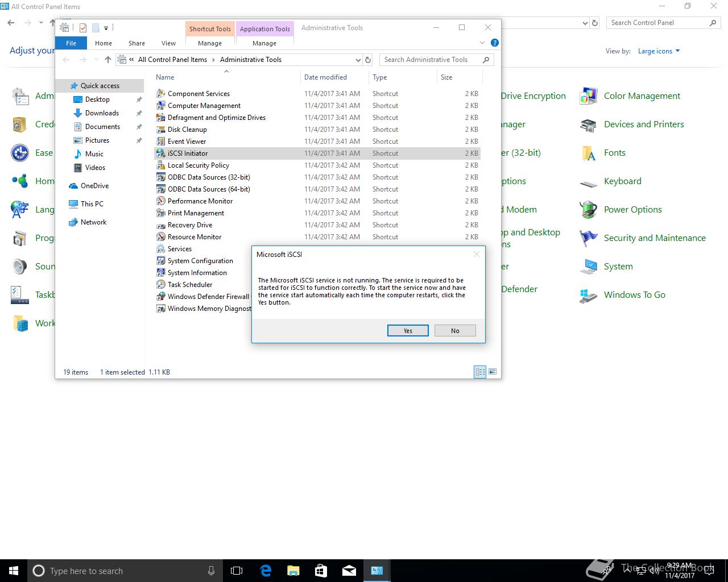Select the Performance Monitor icon
The height and width of the screenshot is (582, 728).
click(161, 201)
